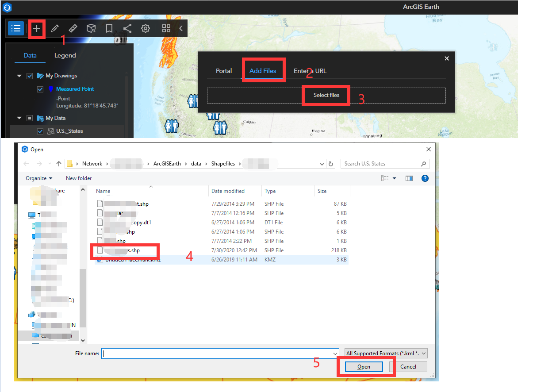Open Help question mark icon

425,178
